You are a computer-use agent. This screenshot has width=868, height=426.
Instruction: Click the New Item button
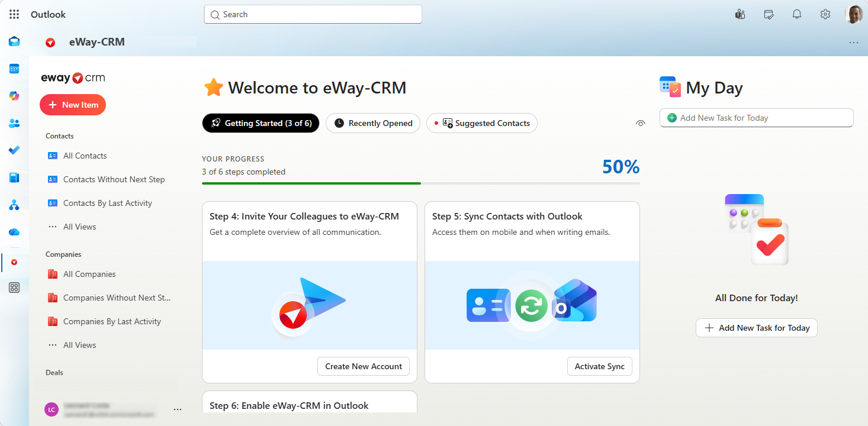point(73,105)
